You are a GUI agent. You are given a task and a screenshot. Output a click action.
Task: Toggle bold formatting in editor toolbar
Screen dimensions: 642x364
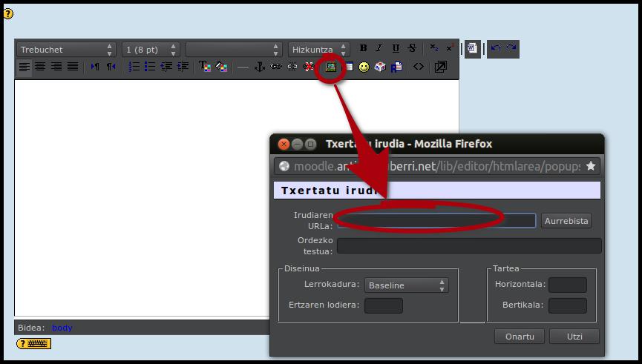[363, 49]
